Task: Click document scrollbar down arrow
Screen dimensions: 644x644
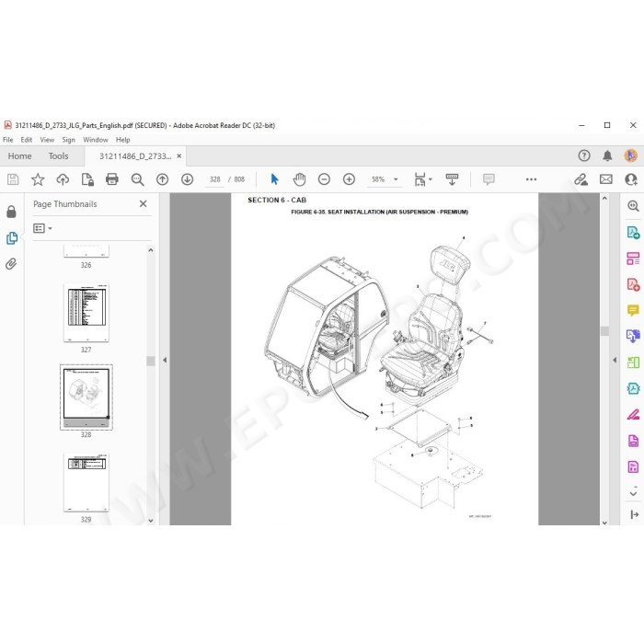Action: 604,523
